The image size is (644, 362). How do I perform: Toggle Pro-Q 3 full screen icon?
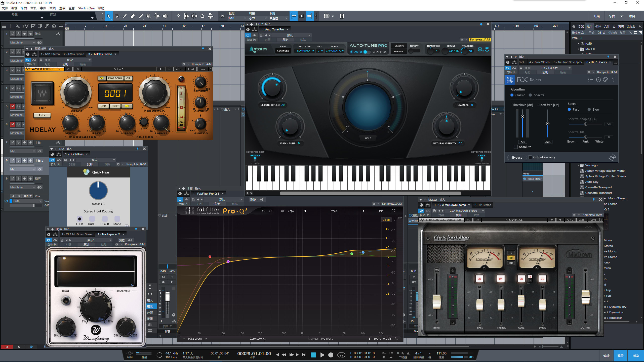point(393,211)
